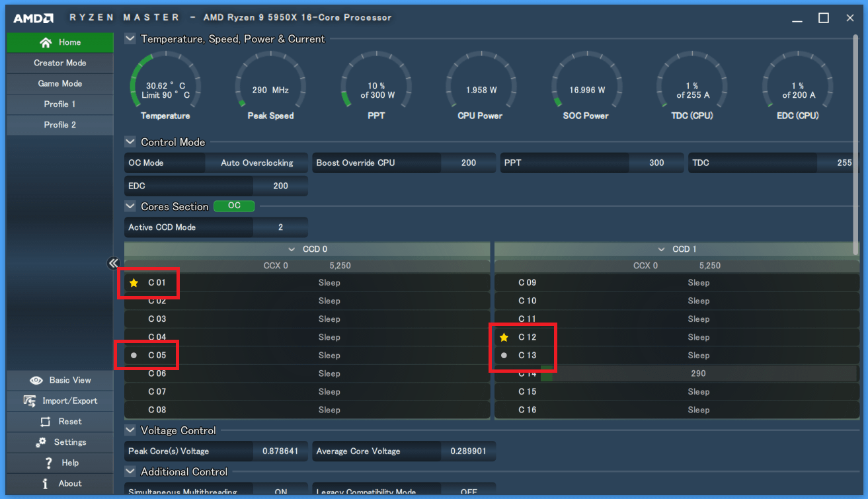868x499 pixels.
Task: Click the C 14 core speed bar
Action: [698, 373]
